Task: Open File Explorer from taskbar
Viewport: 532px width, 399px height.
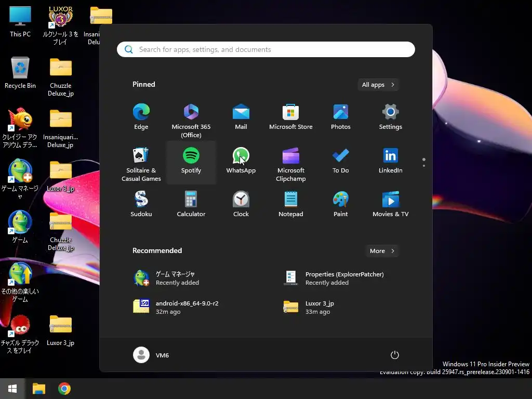Action: point(38,389)
